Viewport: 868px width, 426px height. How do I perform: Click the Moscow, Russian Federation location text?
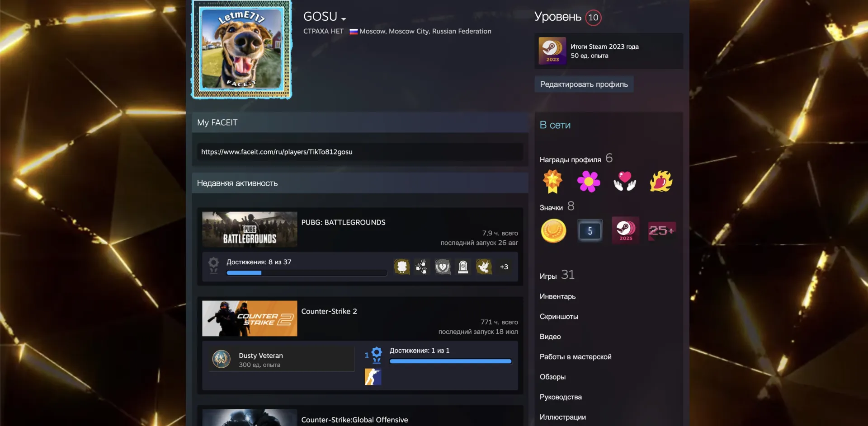[x=425, y=31]
